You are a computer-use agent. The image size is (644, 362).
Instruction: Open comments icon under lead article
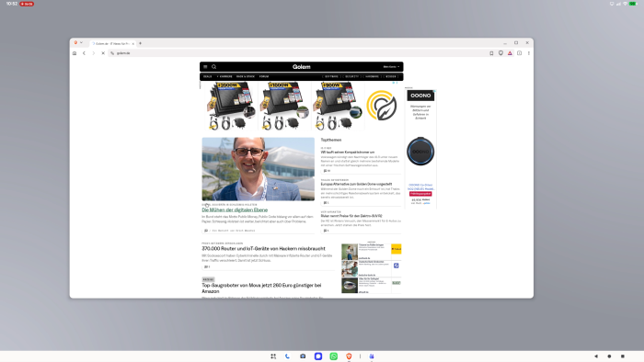pyautogui.click(x=206, y=231)
